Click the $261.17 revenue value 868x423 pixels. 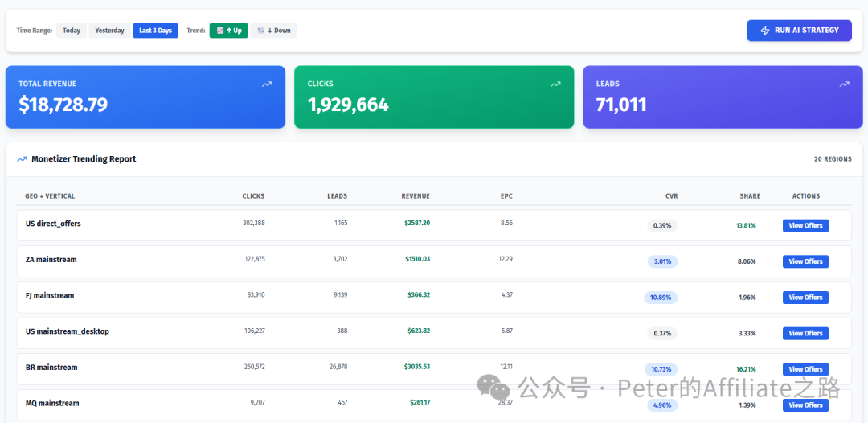coord(420,403)
